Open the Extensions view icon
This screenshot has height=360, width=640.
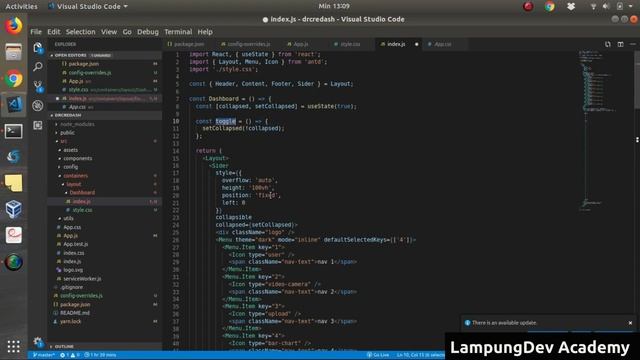pos(38,125)
